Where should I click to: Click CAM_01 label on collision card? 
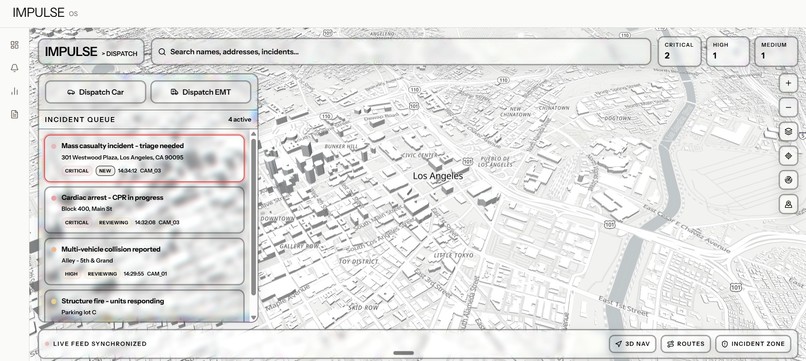(x=157, y=274)
